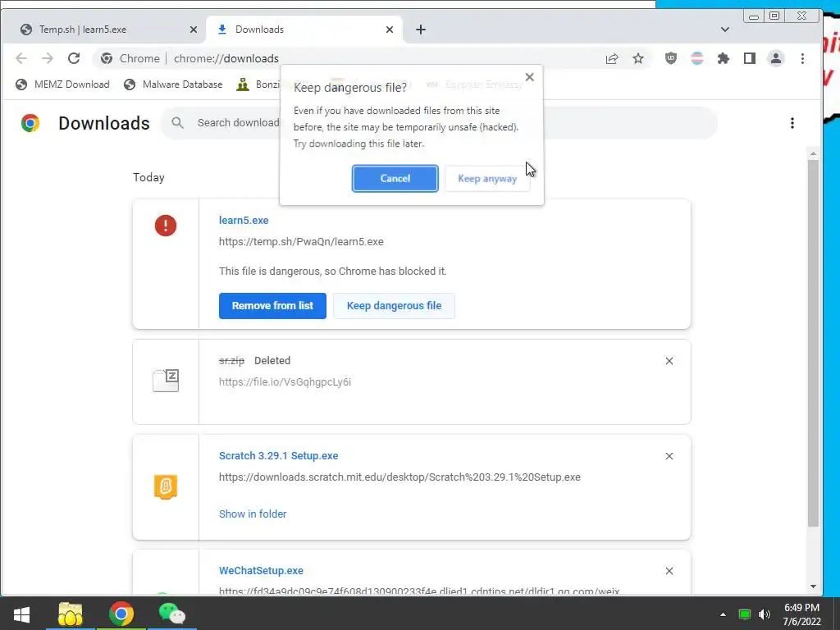Click the Scratch installer file icon
This screenshot has width=840, height=630.
click(166, 486)
